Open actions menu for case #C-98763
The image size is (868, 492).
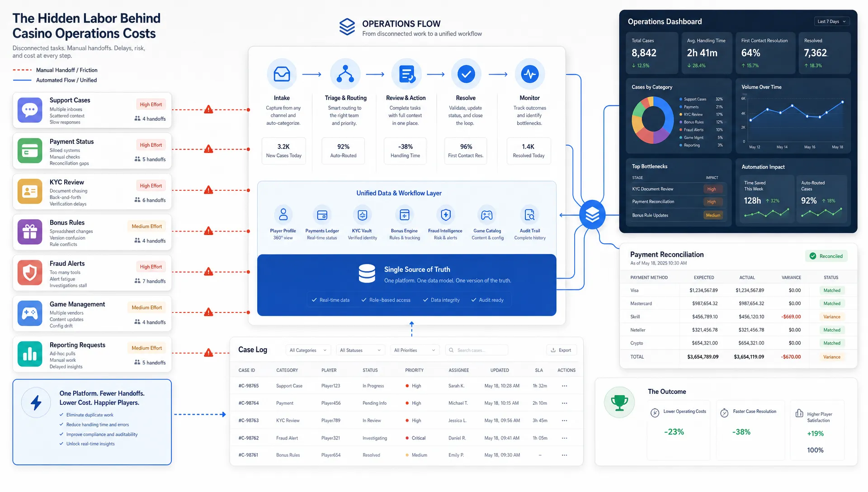(x=564, y=421)
